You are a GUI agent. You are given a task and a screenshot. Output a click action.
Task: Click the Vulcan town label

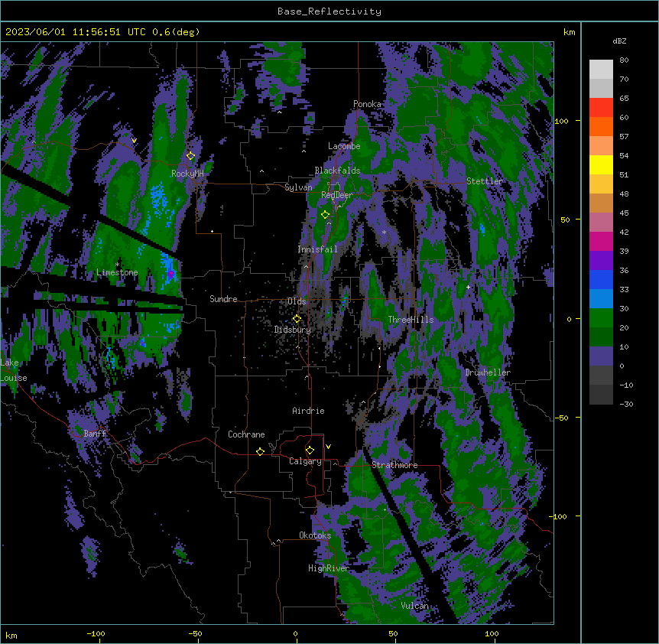(x=415, y=606)
